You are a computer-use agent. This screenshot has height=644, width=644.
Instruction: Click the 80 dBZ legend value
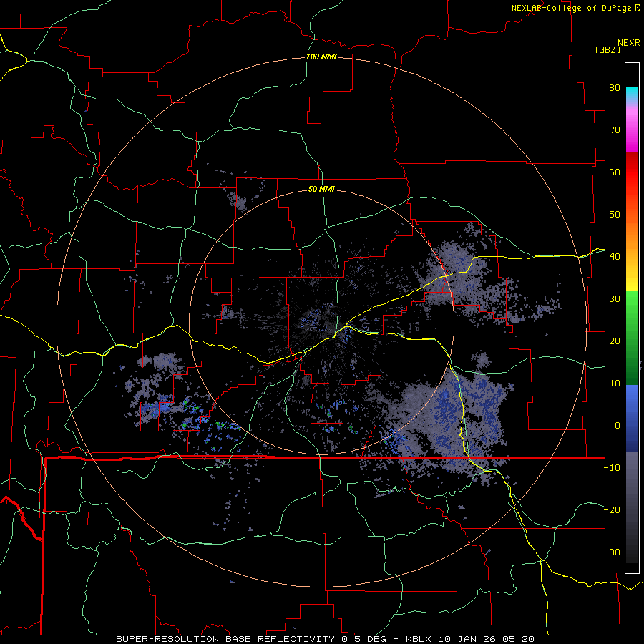pyautogui.click(x=615, y=87)
